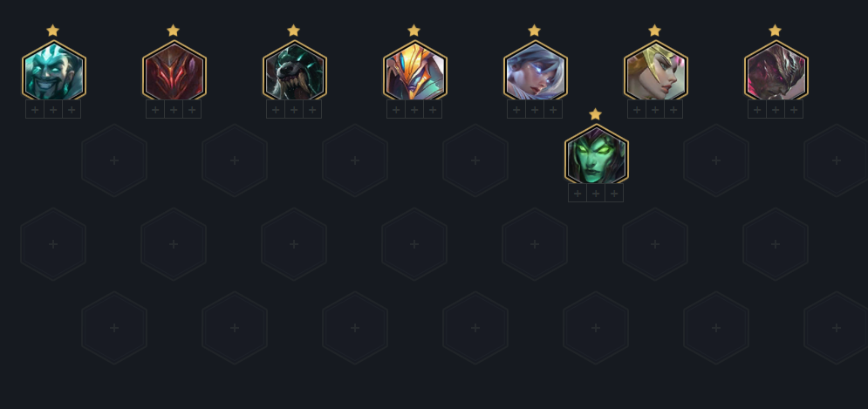Select the red armored masked champion portrait

tap(174, 72)
